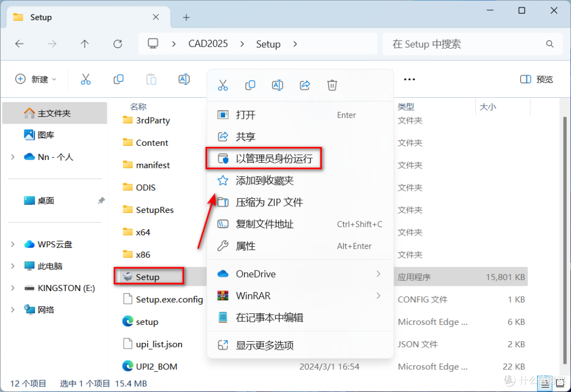This screenshot has width=571, height=392.
Task: Expand the 此电脑 node
Action: 13,266
